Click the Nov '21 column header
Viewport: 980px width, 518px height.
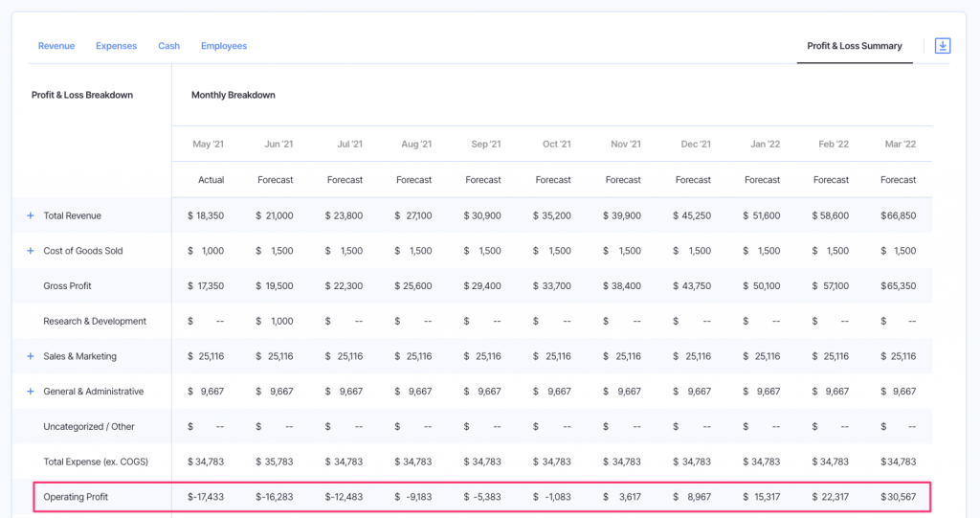pos(626,144)
